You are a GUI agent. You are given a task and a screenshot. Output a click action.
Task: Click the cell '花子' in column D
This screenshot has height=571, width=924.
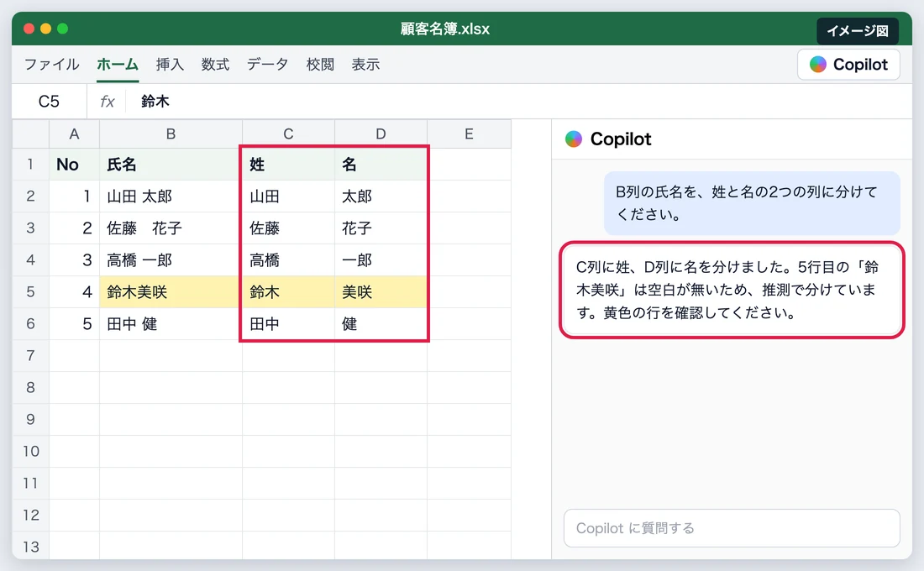pyautogui.click(x=381, y=228)
